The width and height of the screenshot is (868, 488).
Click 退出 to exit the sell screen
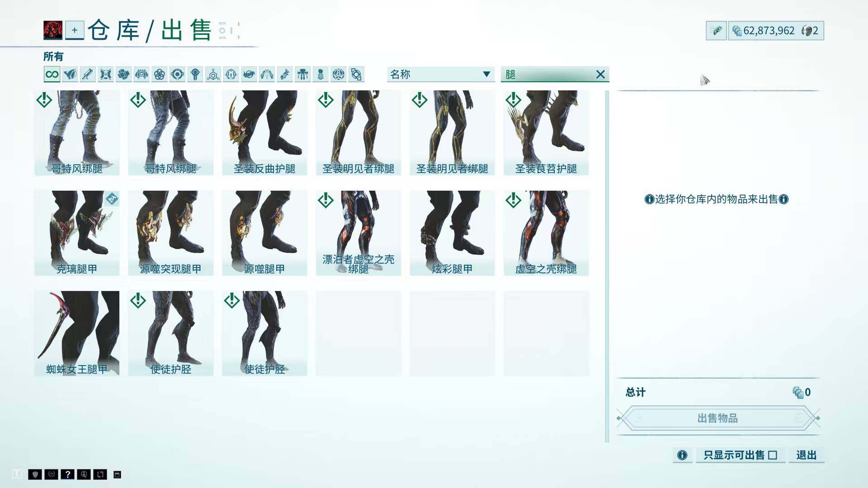coord(806,455)
